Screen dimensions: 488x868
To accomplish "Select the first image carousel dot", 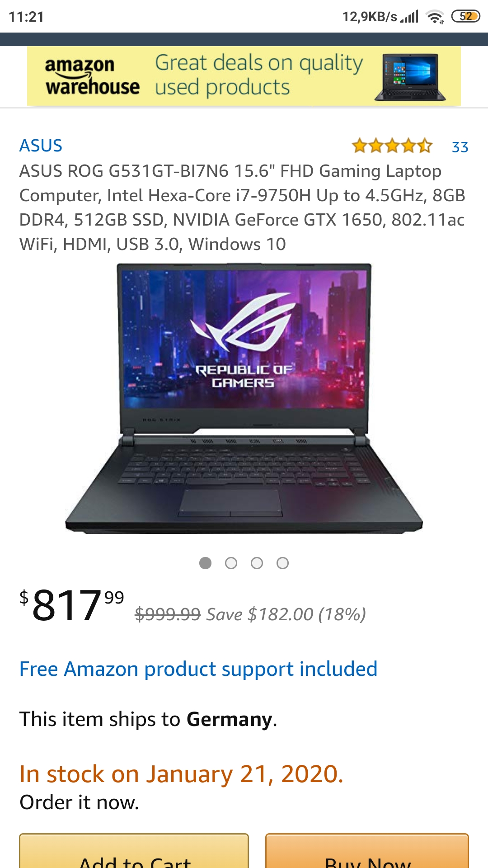I will [205, 563].
